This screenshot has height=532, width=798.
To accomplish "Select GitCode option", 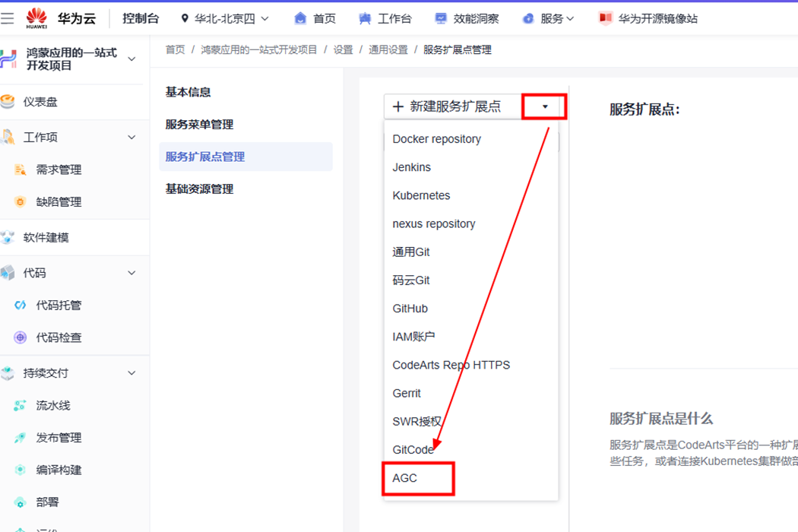I will click(x=470, y=450).
